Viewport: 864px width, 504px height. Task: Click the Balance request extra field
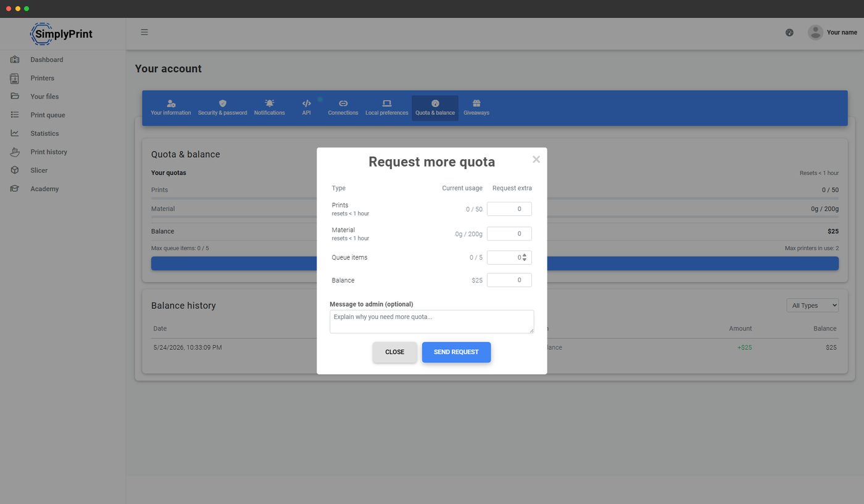tap(509, 280)
